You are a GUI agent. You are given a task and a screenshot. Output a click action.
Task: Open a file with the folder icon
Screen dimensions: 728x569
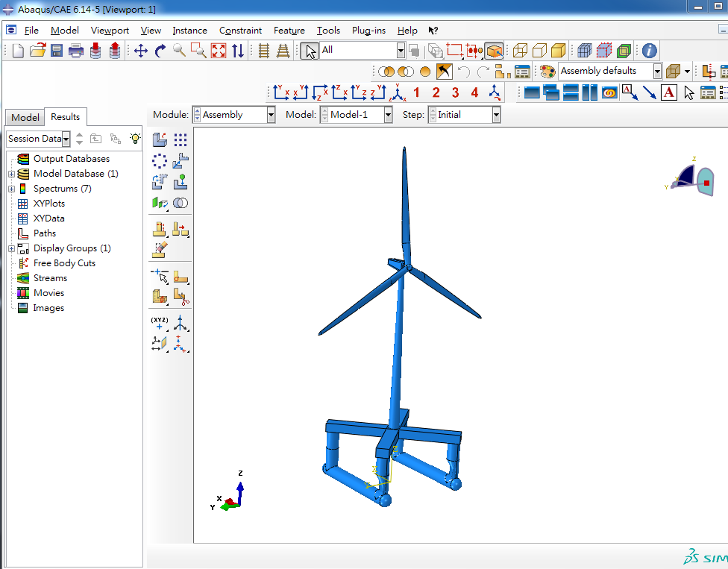pos(37,50)
